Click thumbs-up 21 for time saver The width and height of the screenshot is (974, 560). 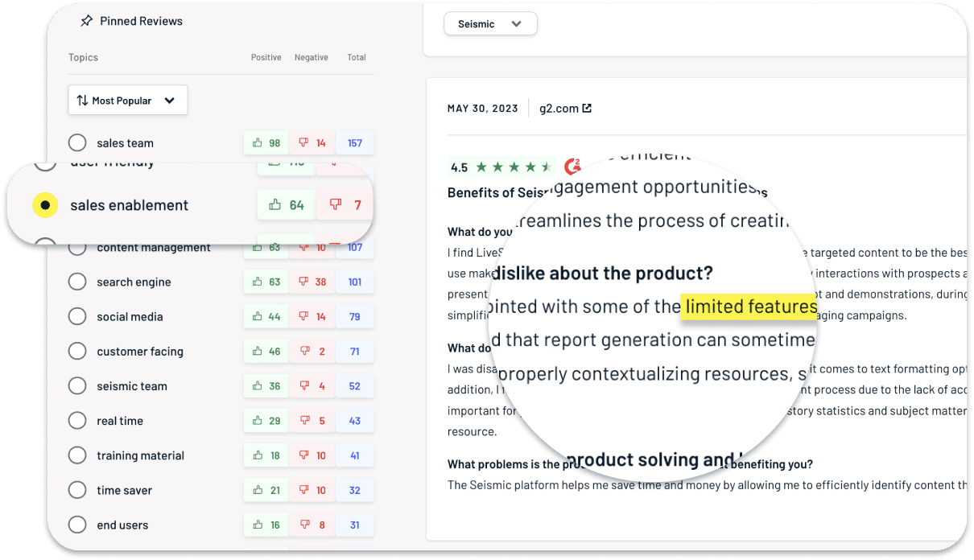pyautogui.click(x=266, y=490)
